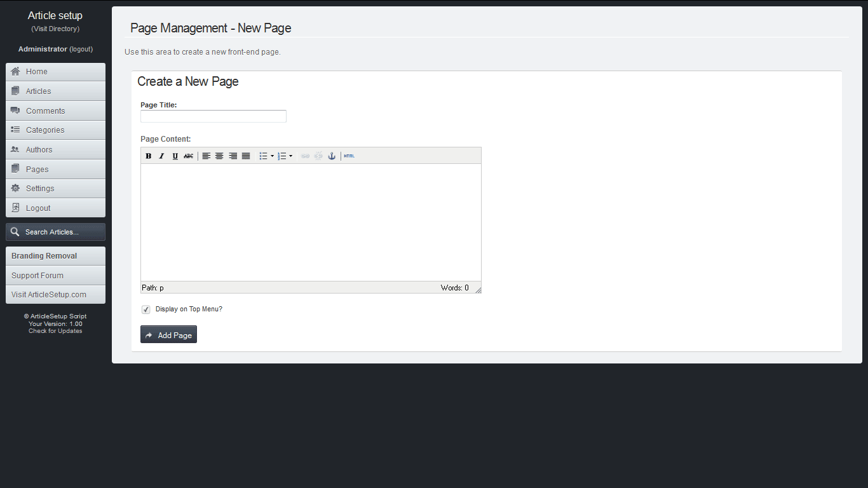The height and width of the screenshot is (488, 868).
Task: Click the Page Title input field
Action: tap(214, 116)
